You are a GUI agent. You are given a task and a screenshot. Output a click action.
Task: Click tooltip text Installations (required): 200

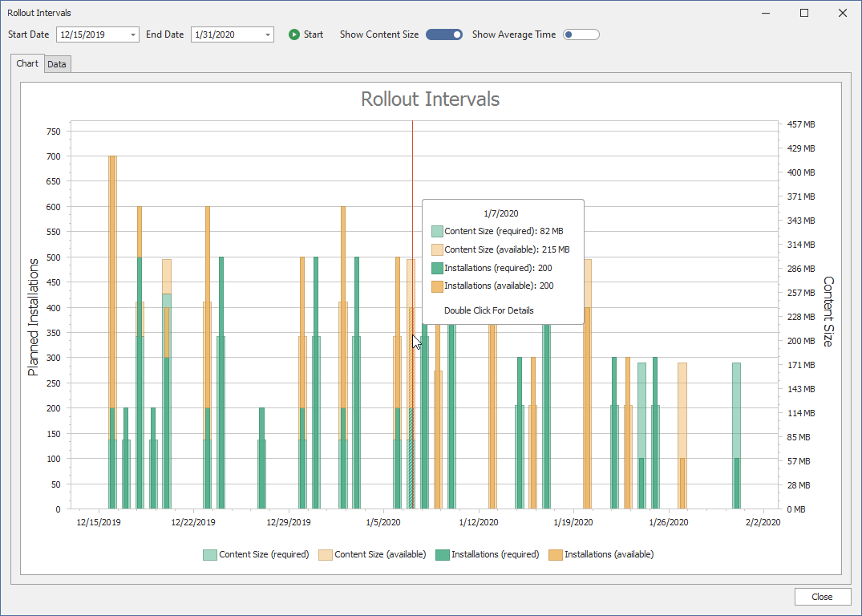(x=498, y=269)
